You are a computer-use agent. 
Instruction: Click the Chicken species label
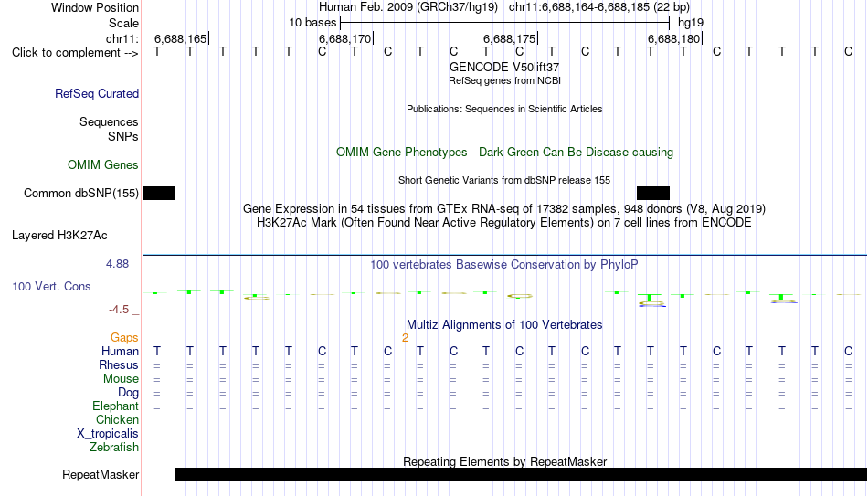[x=117, y=419]
